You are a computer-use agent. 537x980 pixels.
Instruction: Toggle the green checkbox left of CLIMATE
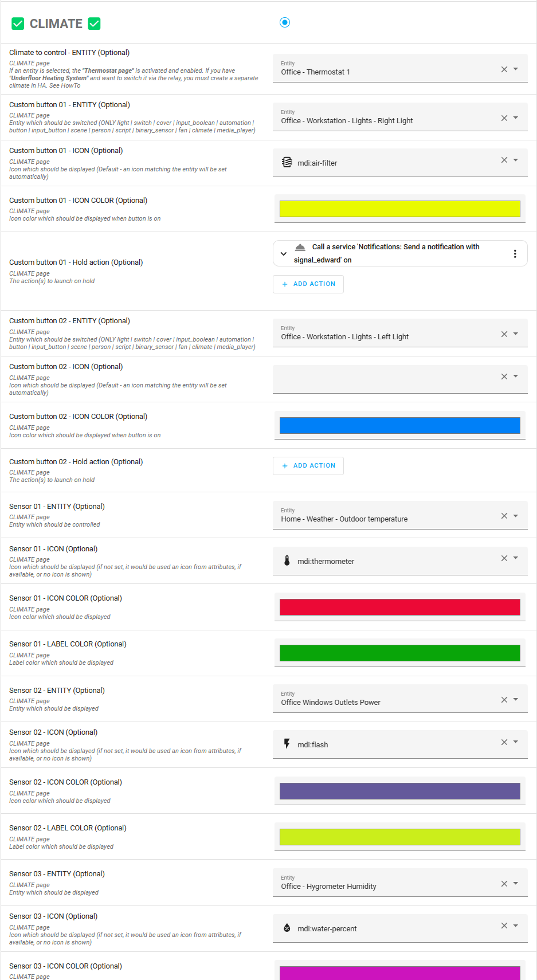[x=18, y=23]
